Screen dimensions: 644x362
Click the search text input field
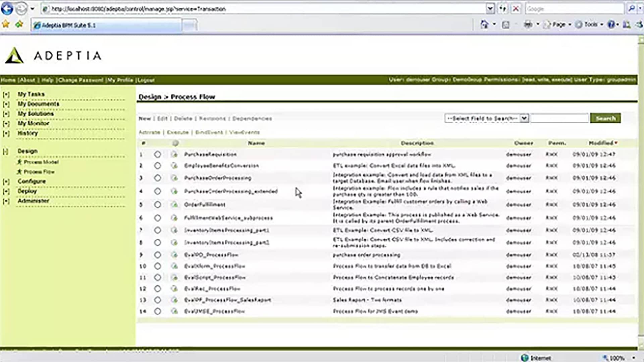pyautogui.click(x=559, y=118)
